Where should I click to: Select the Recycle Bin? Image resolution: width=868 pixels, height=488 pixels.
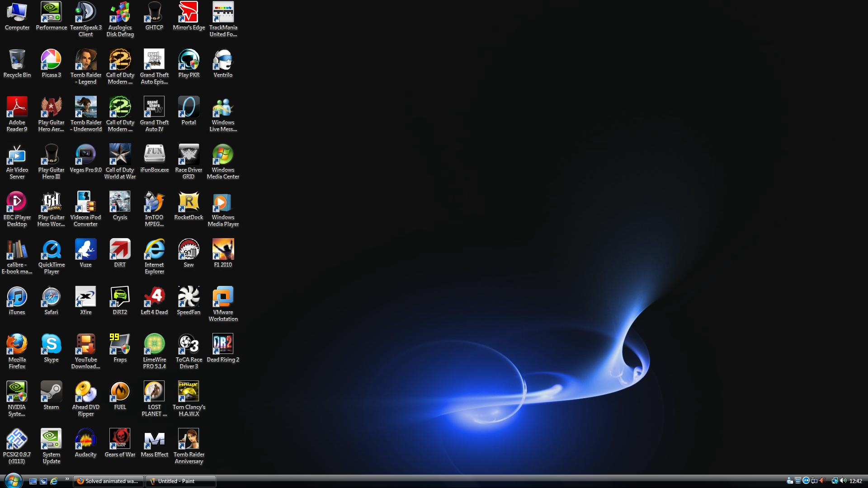[x=17, y=60]
